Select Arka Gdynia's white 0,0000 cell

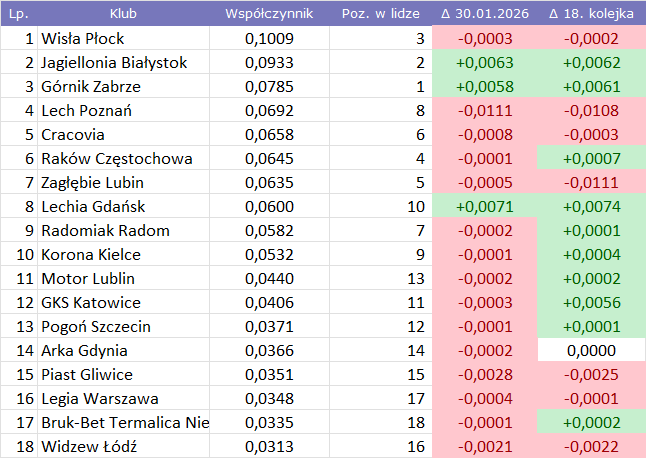tap(591, 351)
